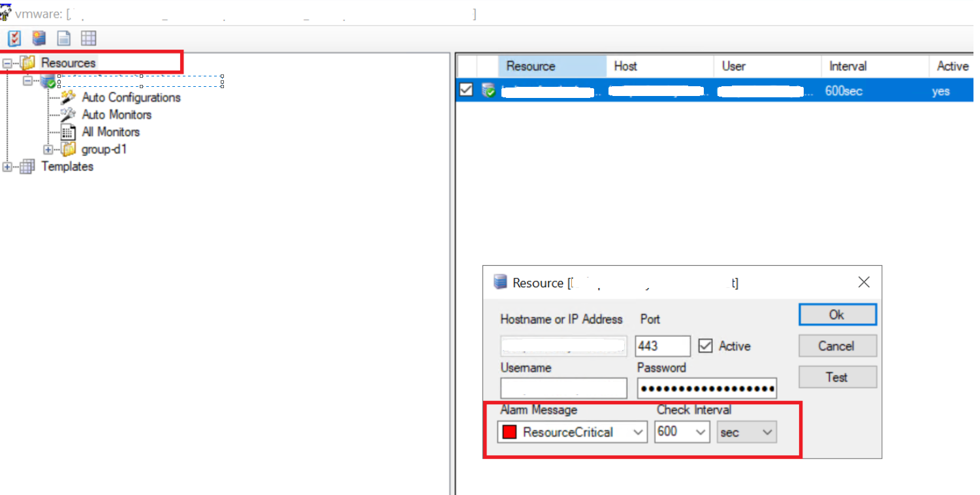Close the Resource dialog with the X
This screenshot has width=980, height=495.
(864, 282)
